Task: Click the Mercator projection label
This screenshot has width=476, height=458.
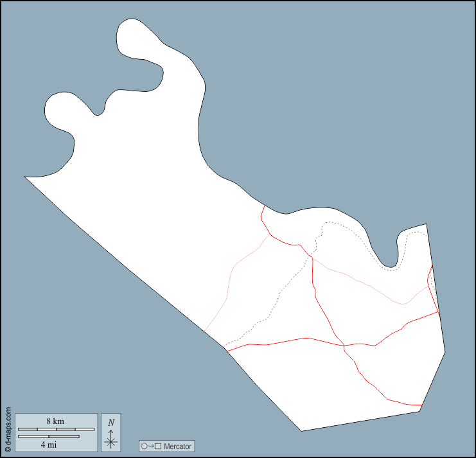Action: [x=177, y=446]
